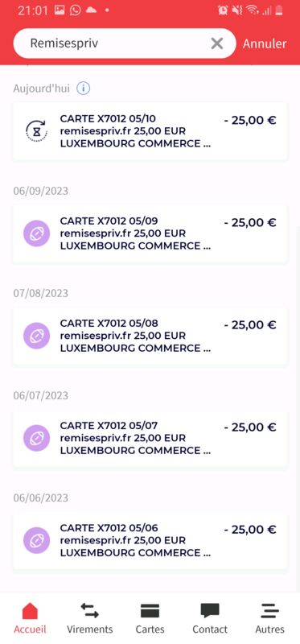300x644 pixels.
Task: Tap the info icon beside Aujourd'hui
Action: click(x=84, y=89)
